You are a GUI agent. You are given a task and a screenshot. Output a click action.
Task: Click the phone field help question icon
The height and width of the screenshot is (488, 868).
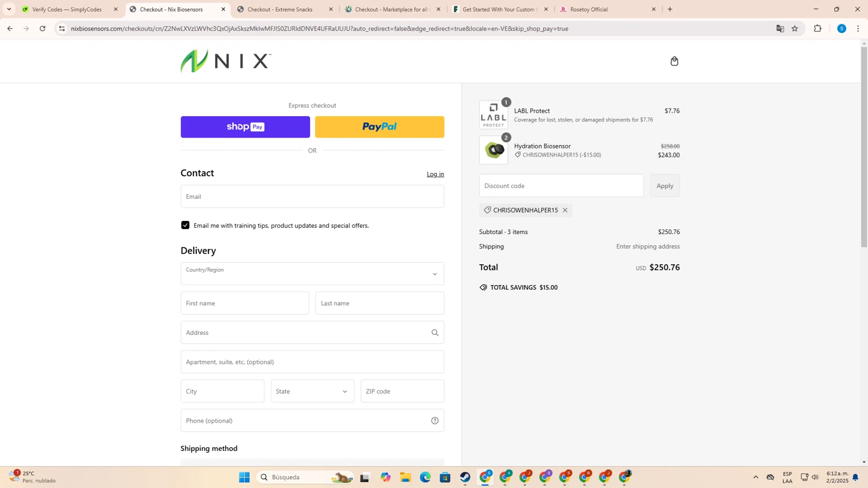[435, 420]
